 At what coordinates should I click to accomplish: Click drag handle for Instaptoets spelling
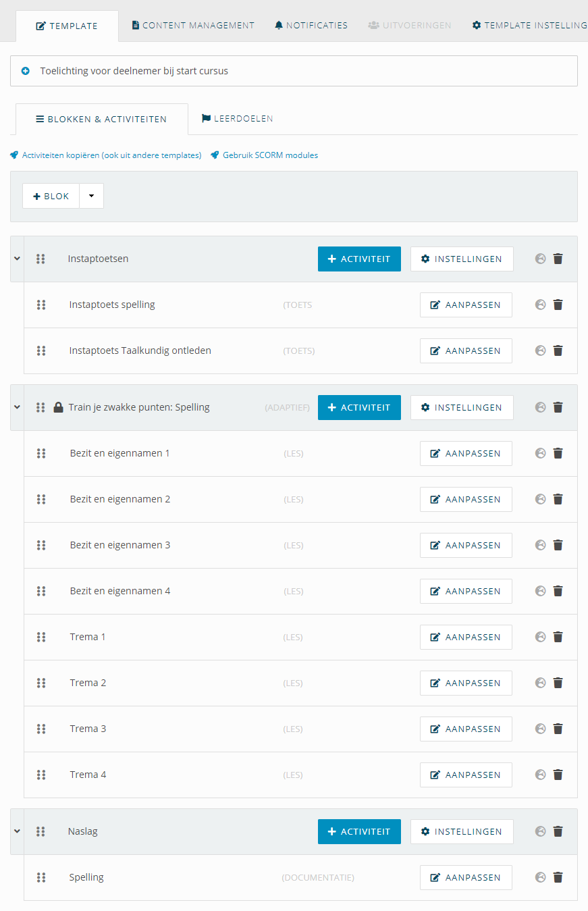pos(41,305)
